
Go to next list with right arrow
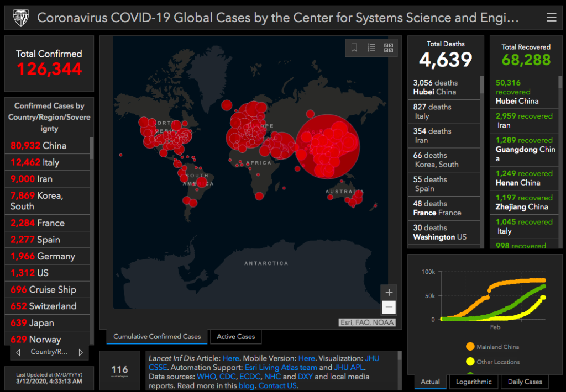[x=81, y=352]
